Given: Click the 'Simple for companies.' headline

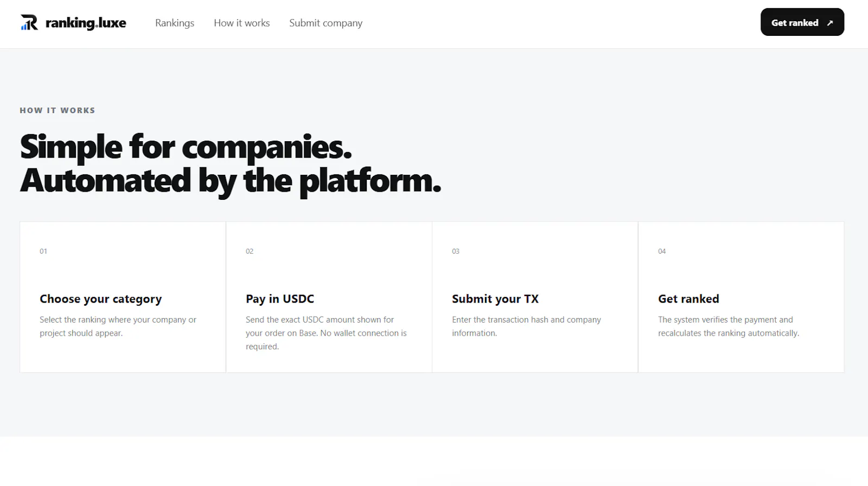Looking at the screenshot, I should click(186, 147).
